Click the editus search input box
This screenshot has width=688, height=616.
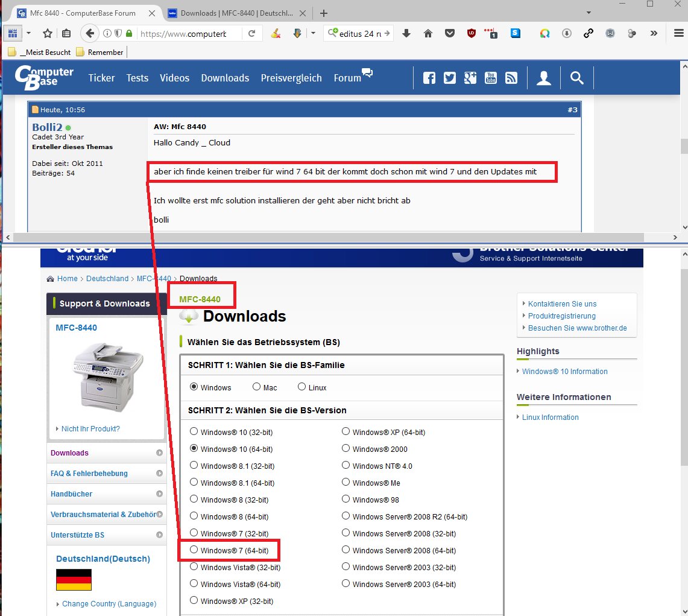tap(360, 33)
